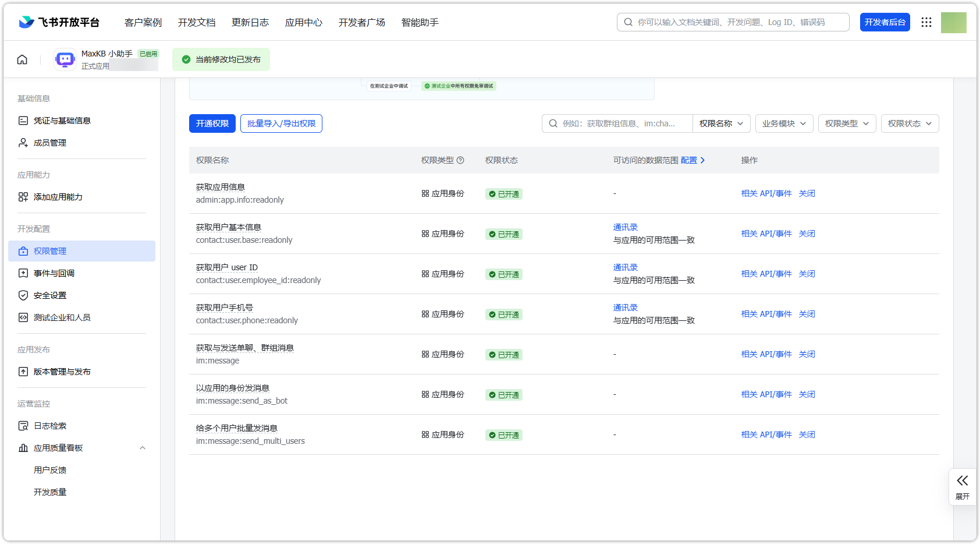980x544 pixels.
Task: Click the help icon beside 权限类型 header
Action: [460, 160]
